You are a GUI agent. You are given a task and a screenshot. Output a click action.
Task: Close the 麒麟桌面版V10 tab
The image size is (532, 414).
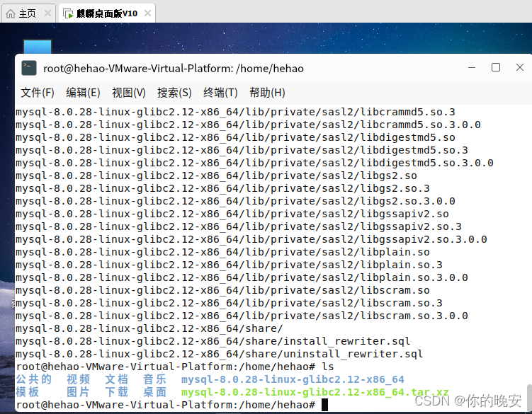pos(147,13)
